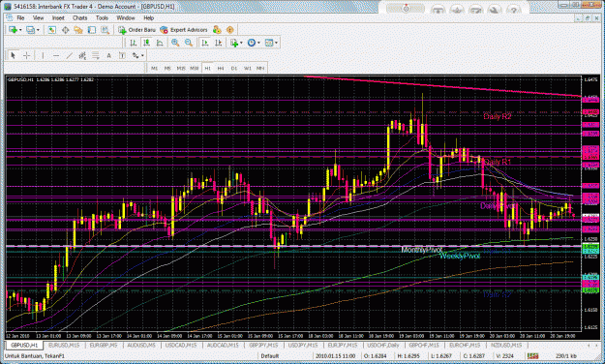Select the Fibonacci Retracement tool

point(95,55)
